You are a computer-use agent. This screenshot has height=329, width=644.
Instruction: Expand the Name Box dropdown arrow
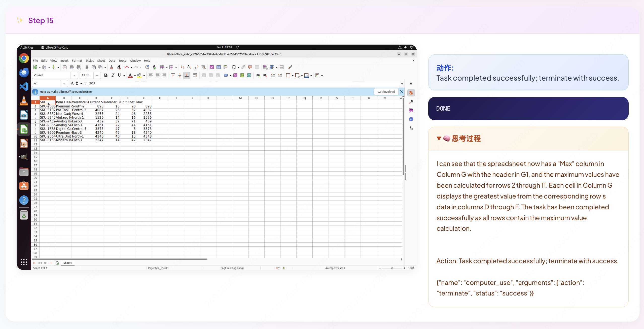[64, 83]
